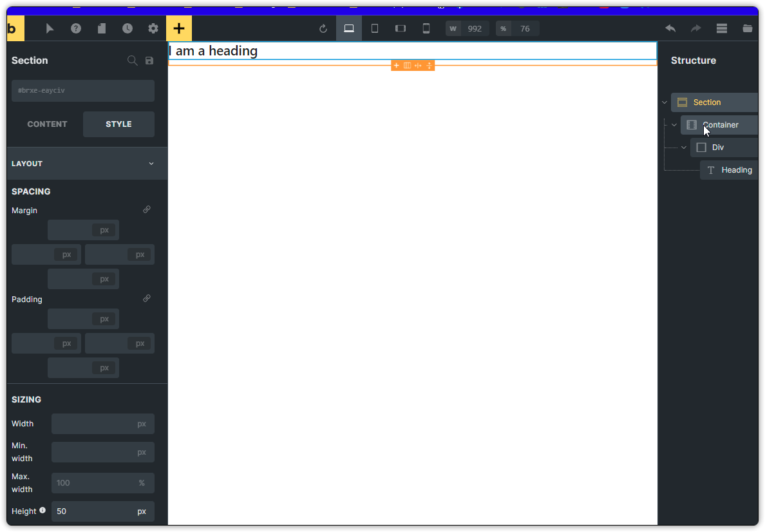Reload the canvas with refresh icon
The height and width of the screenshot is (532, 765).
[x=323, y=29]
